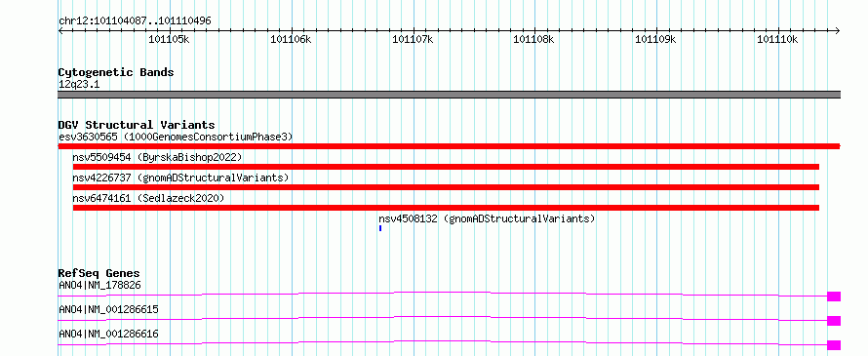Open the nsv4226737 gnomADStructuralVariants label
The width and height of the screenshot is (868, 356).
181,178
